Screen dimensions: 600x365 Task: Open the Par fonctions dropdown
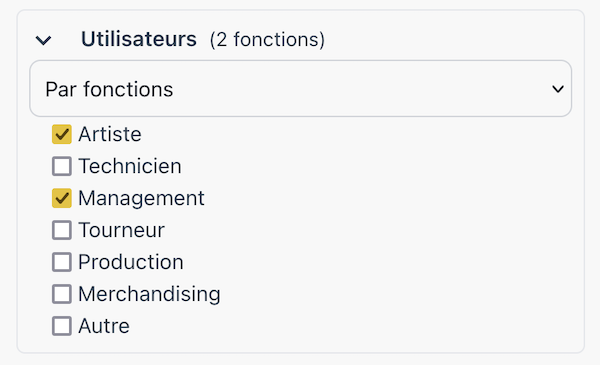coord(301,88)
